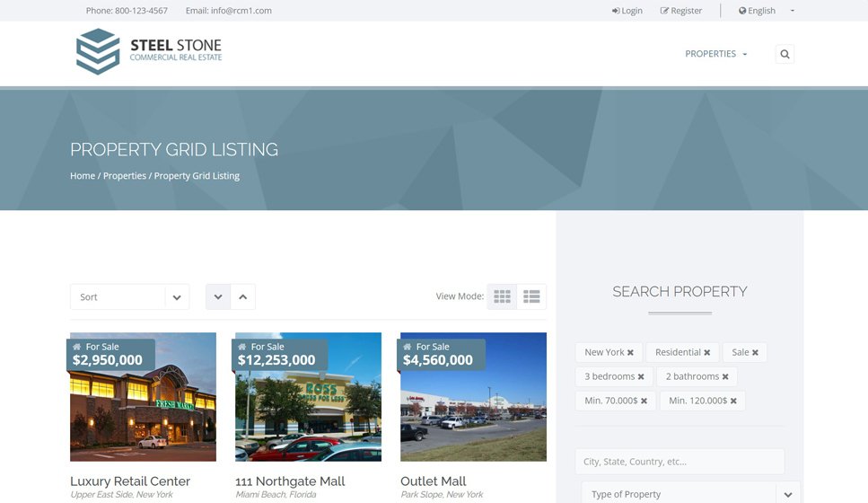Remove the Min. 70.000$ filter tag

644,402
